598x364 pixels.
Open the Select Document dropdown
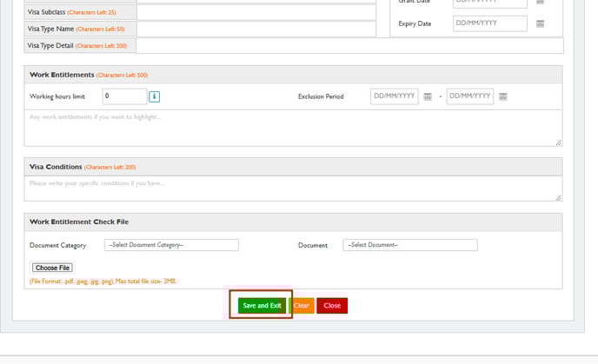(410, 245)
